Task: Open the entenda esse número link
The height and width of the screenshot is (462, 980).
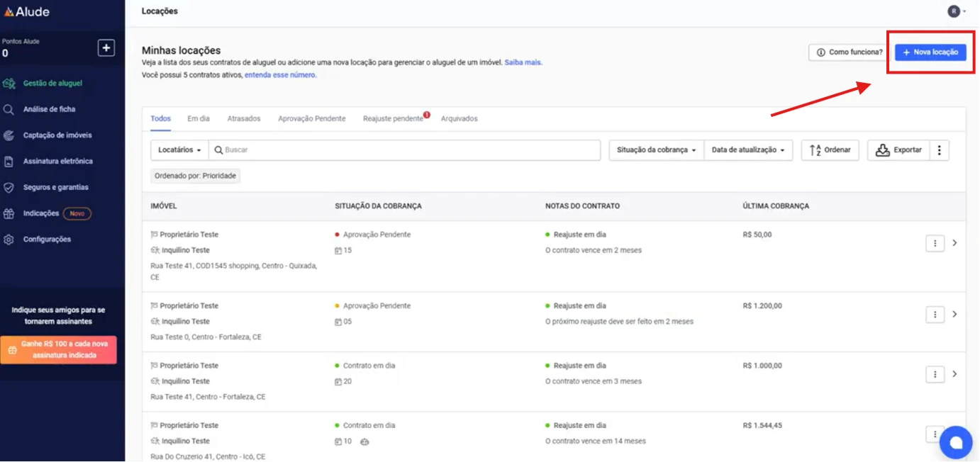Action: pos(281,74)
